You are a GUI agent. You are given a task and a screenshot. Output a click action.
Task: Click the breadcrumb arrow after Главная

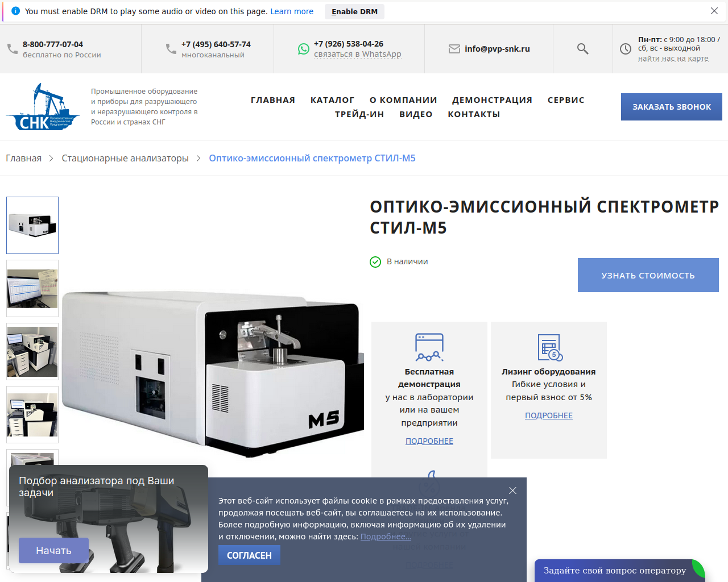[51, 158]
